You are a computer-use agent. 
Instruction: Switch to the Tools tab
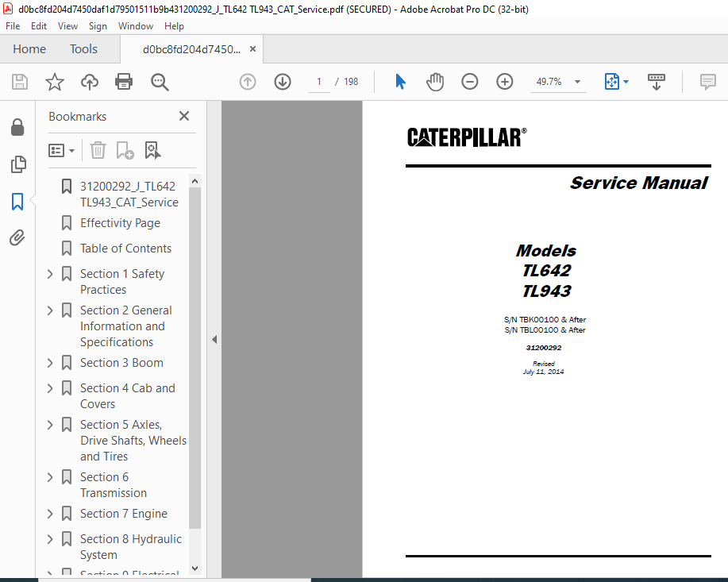coord(83,48)
